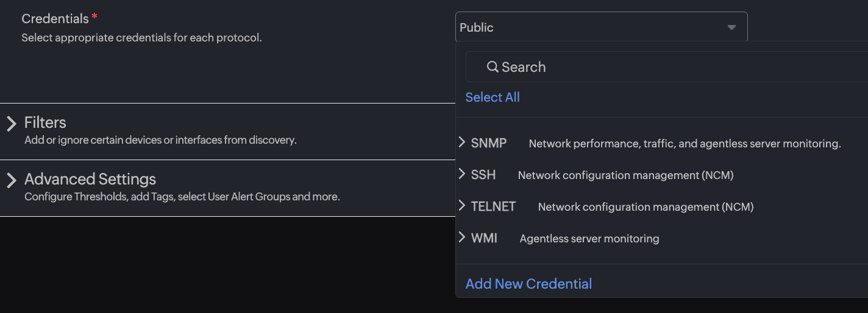Viewport: 868px width, 313px height.
Task: Click the Agentless server monitoring description
Action: point(589,239)
